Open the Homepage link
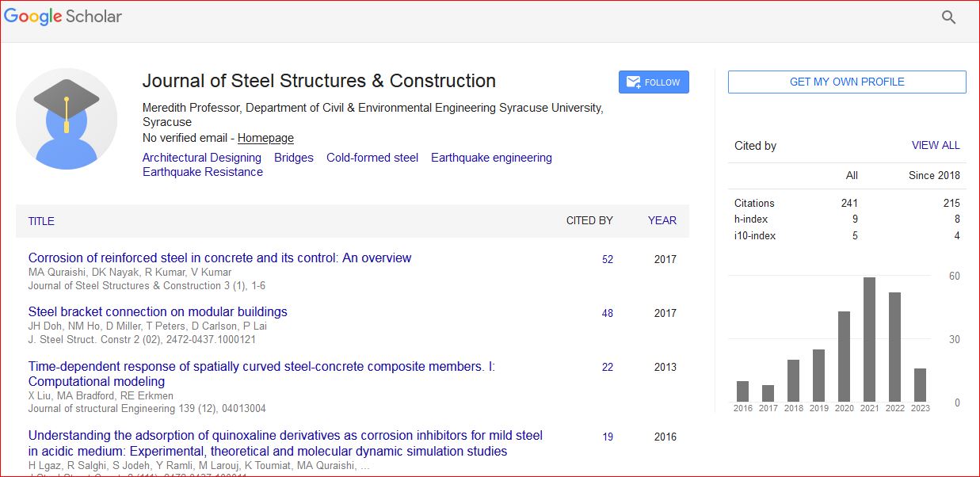This screenshot has width=980, height=477. tap(265, 138)
